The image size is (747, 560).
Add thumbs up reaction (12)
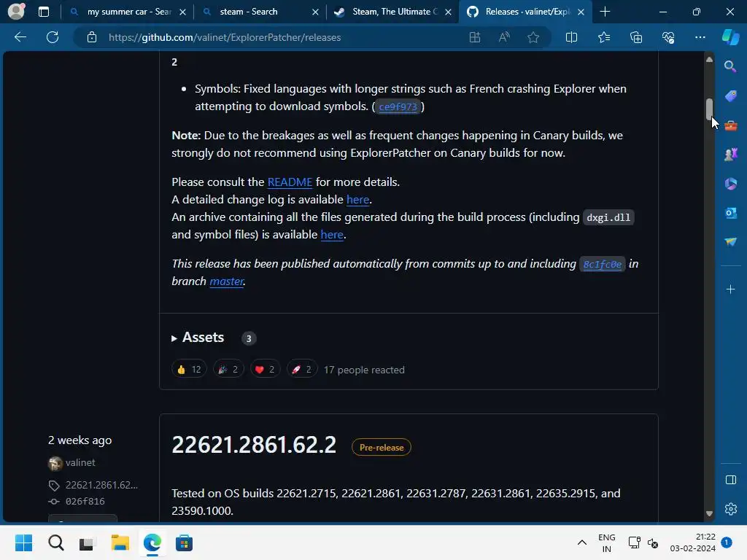[189, 370]
